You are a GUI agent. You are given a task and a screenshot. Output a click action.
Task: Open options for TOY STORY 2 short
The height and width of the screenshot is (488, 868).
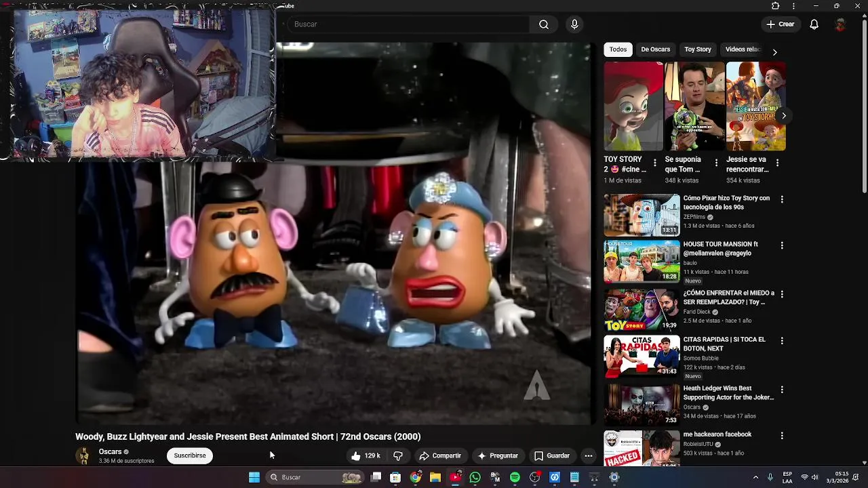point(654,163)
